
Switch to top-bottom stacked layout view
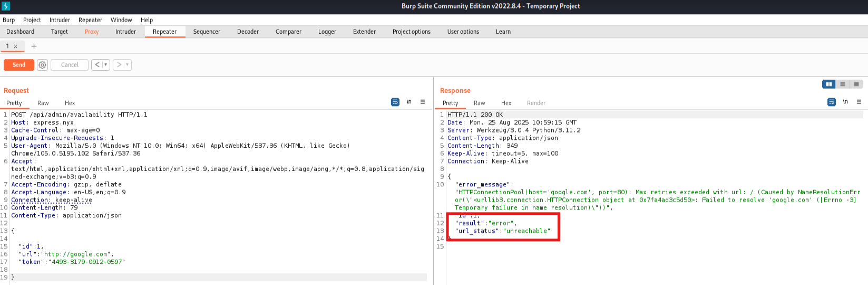tap(843, 84)
